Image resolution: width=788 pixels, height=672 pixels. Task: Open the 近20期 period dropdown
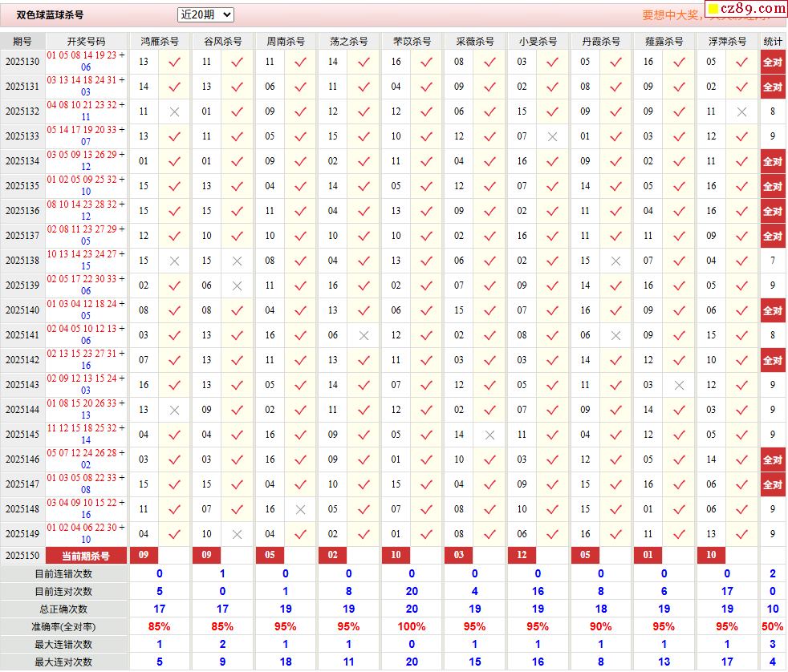point(205,14)
